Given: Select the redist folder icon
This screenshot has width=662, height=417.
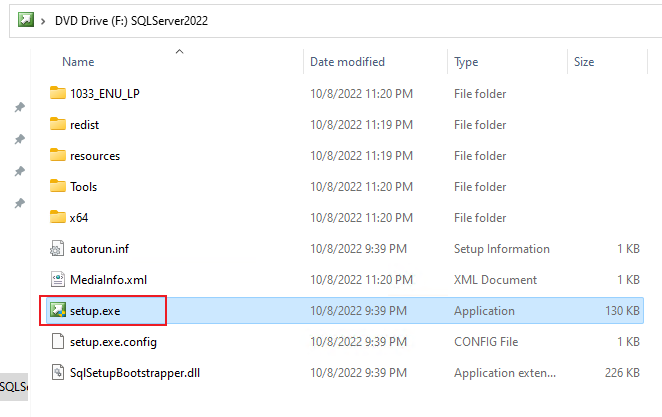Looking at the screenshot, I should [57, 124].
